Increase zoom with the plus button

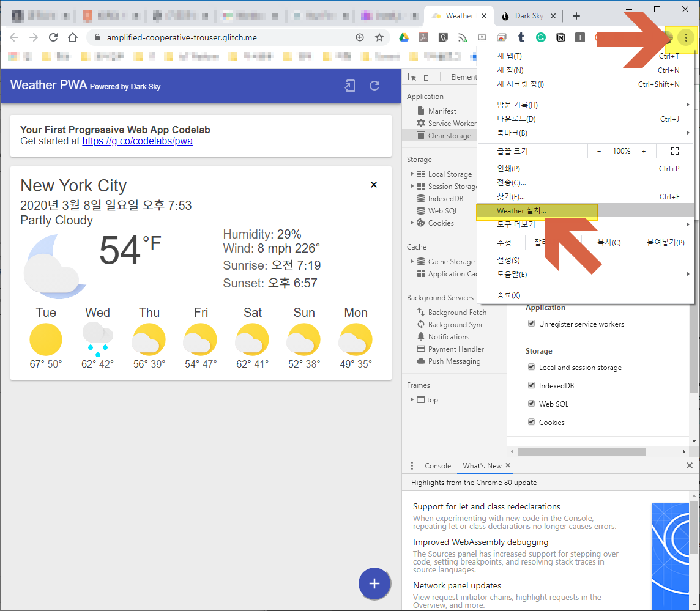pyautogui.click(x=643, y=151)
